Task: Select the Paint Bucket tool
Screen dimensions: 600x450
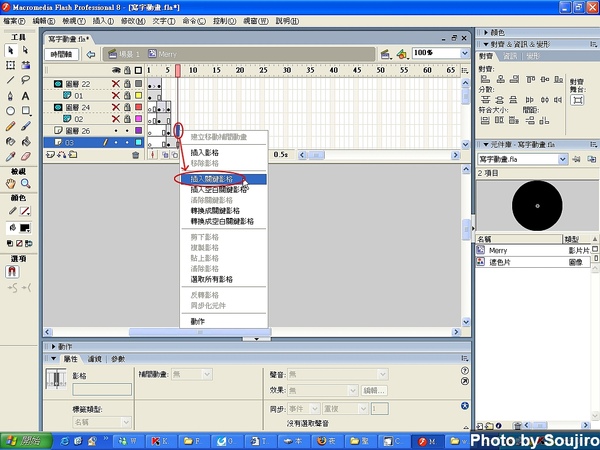Action: coord(26,141)
